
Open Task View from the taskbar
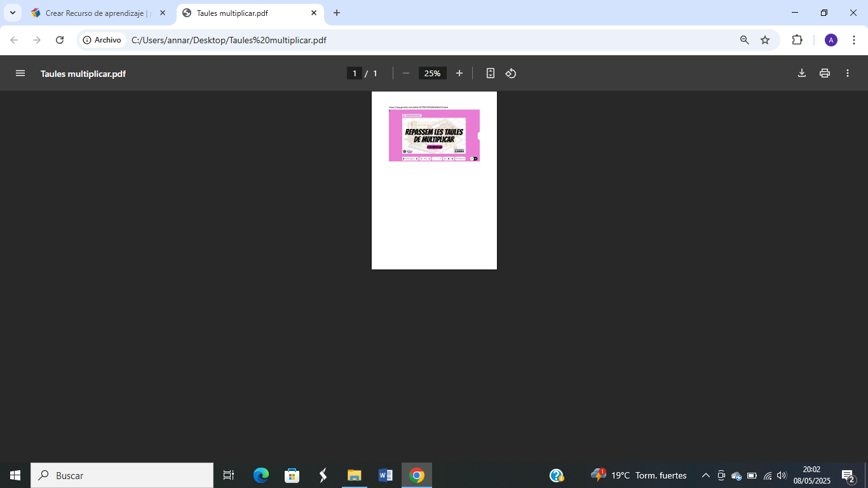(x=229, y=475)
